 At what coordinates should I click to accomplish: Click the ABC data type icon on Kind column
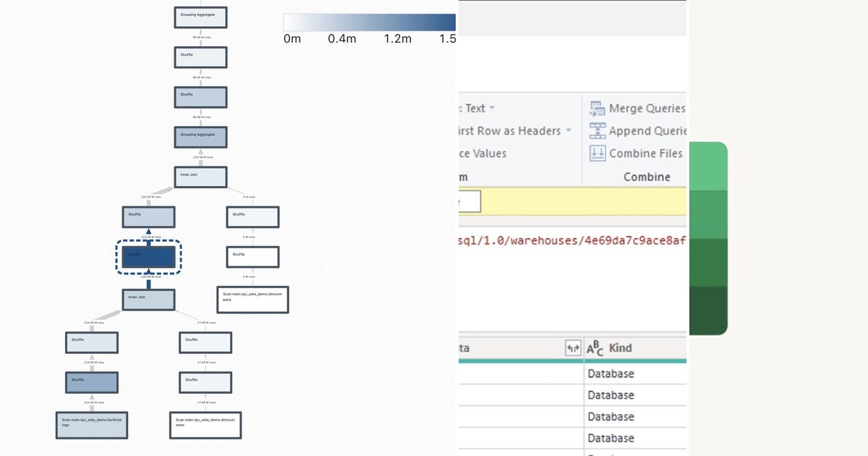[x=595, y=348]
